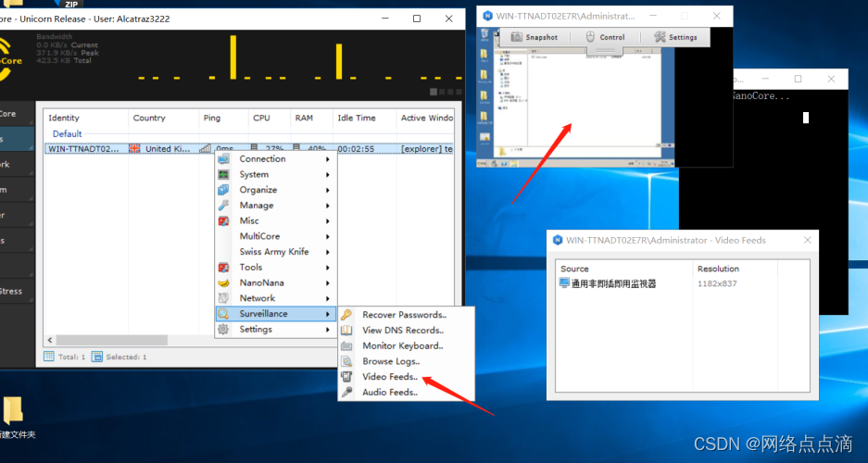Expand the Network submenu arrow

pyautogui.click(x=328, y=299)
